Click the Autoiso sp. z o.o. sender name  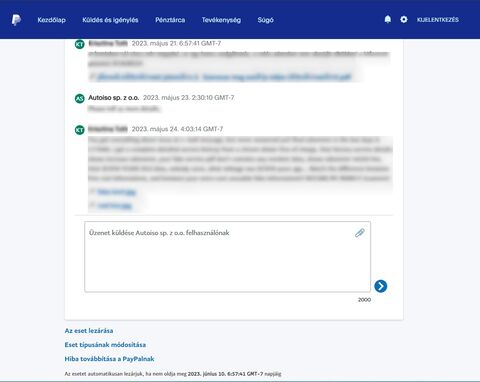coord(114,98)
